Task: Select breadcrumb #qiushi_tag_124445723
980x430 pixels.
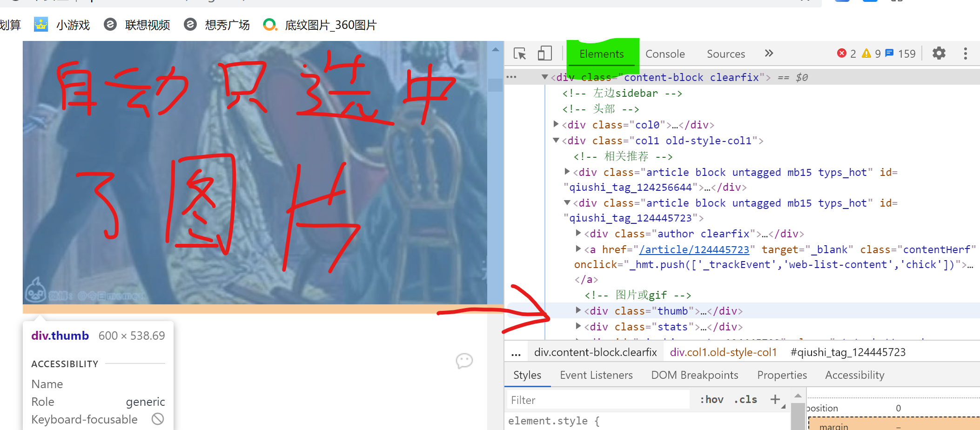Action: [848, 352]
